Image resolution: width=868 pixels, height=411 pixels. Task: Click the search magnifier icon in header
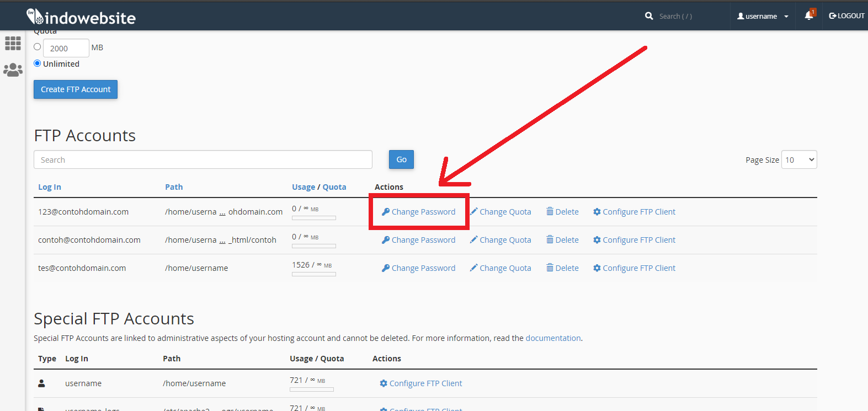pyautogui.click(x=649, y=16)
